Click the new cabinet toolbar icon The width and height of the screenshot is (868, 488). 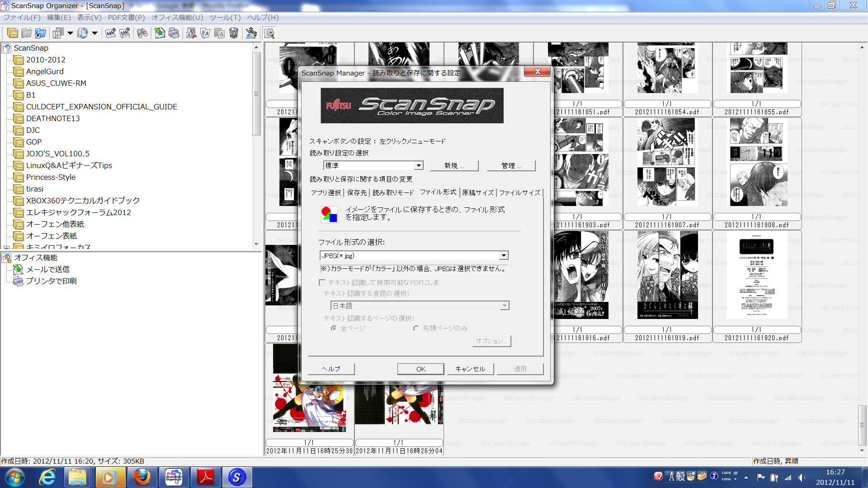(x=12, y=33)
